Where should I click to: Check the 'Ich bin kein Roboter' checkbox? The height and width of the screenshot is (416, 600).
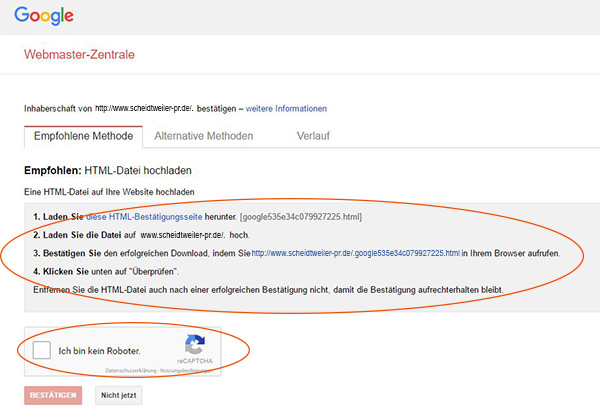pyautogui.click(x=42, y=350)
